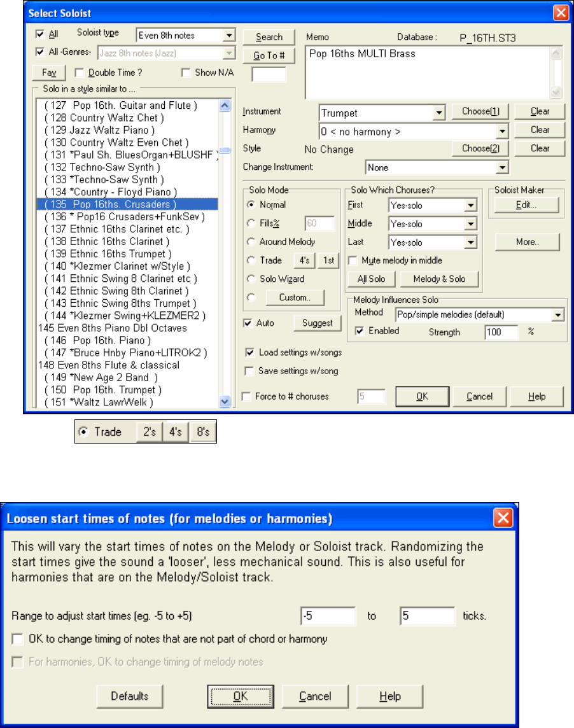574x728 pixels.
Task: Click the More.. button
Action: [527, 242]
